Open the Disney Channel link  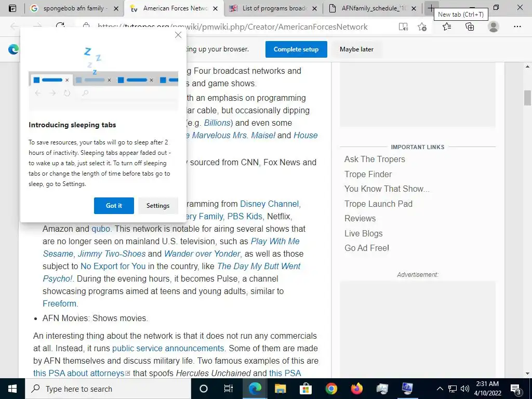coord(270,204)
